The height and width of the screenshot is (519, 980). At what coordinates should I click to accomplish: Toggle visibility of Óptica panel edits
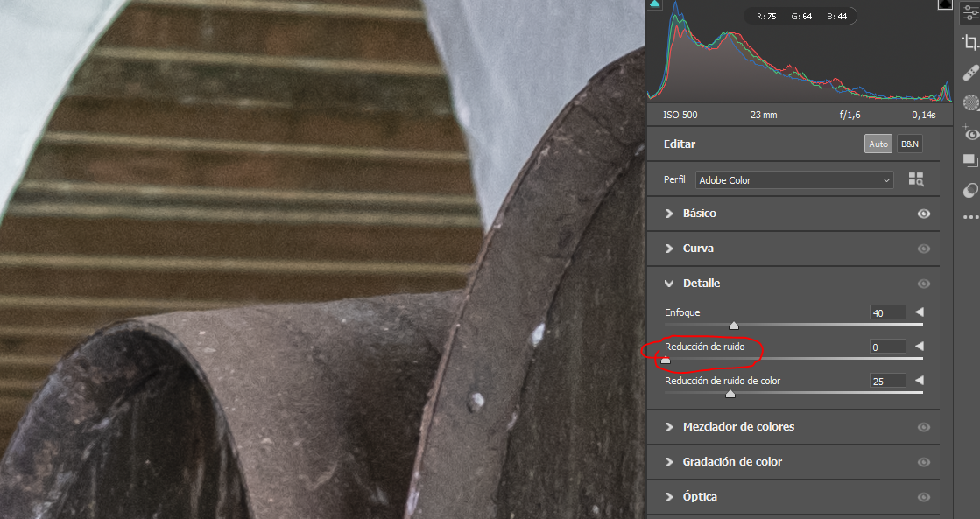click(x=924, y=497)
